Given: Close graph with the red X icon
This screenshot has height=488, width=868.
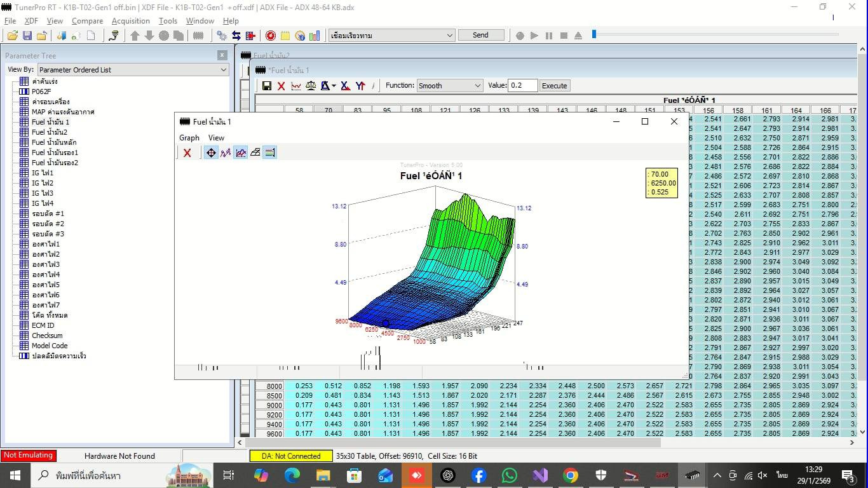Looking at the screenshot, I should point(187,152).
